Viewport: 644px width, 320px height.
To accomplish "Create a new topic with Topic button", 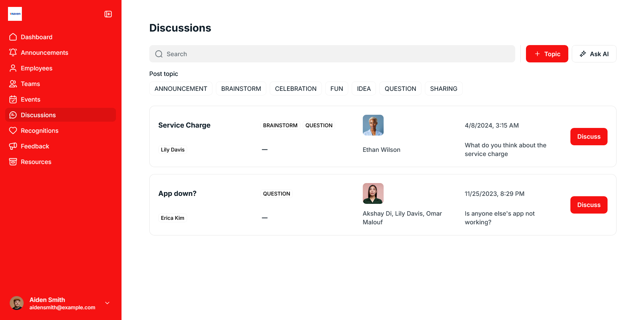I will [x=547, y=54].
